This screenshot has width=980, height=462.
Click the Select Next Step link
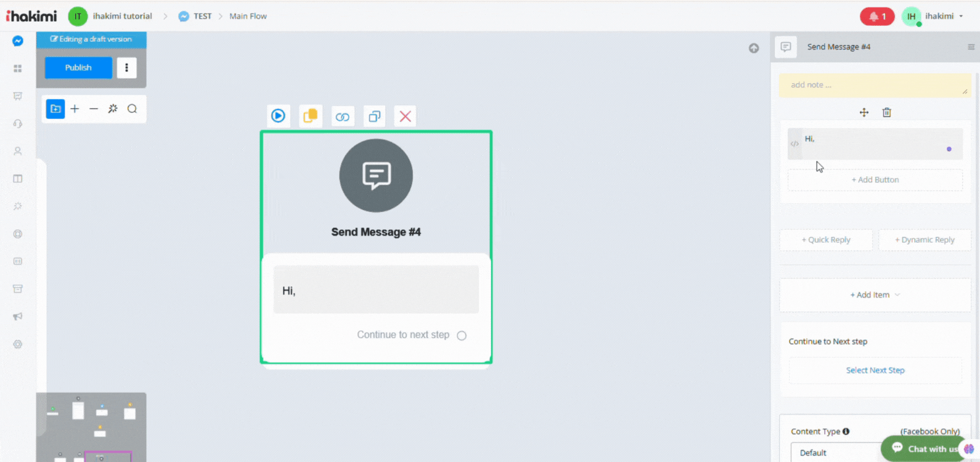pos(875,370)
